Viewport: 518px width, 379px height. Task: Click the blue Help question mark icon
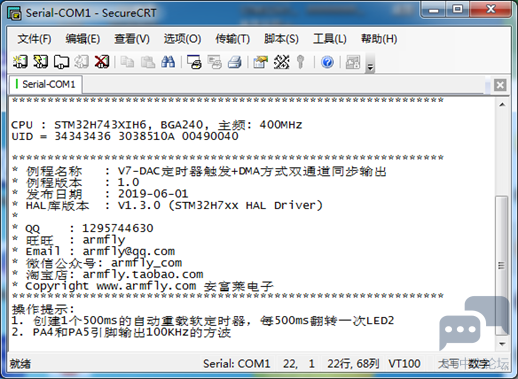tap(327, 62)
